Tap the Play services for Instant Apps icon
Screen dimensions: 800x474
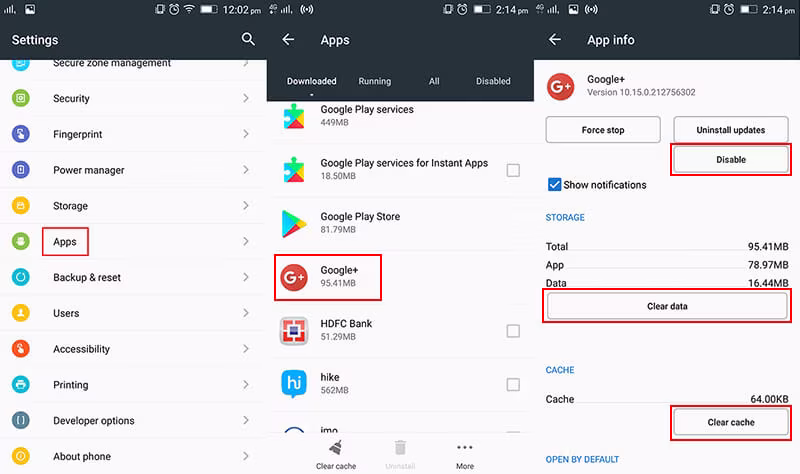pyautogui.click(x=294, y=170)
